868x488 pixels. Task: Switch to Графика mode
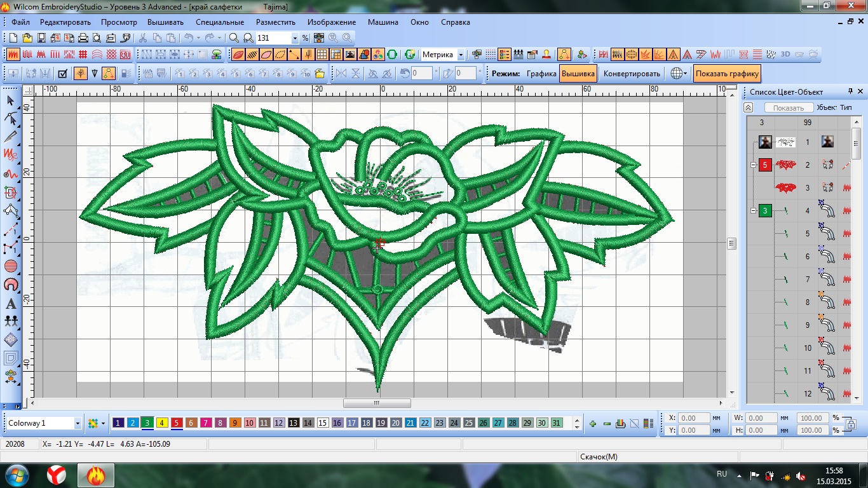click(x=541, y=74)
